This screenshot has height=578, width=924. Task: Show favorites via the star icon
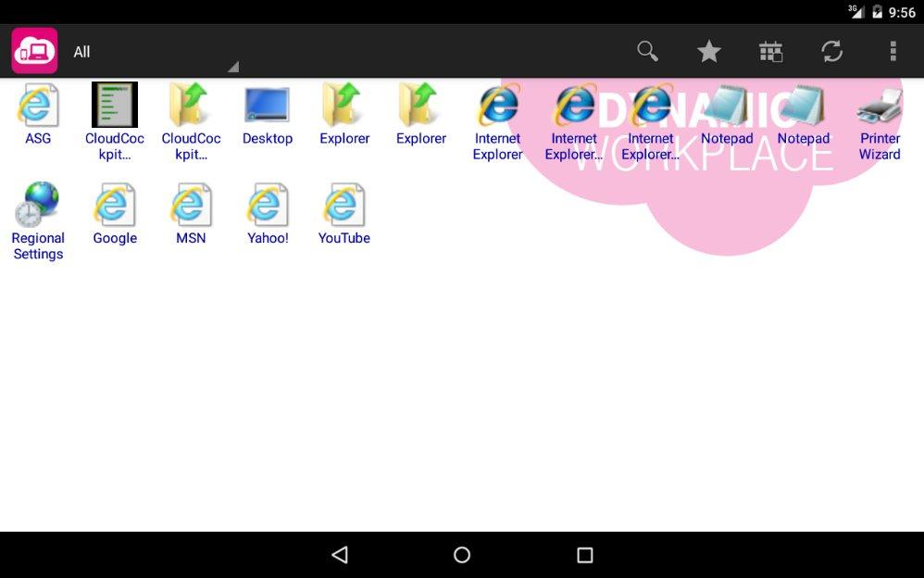click(709, 51)
